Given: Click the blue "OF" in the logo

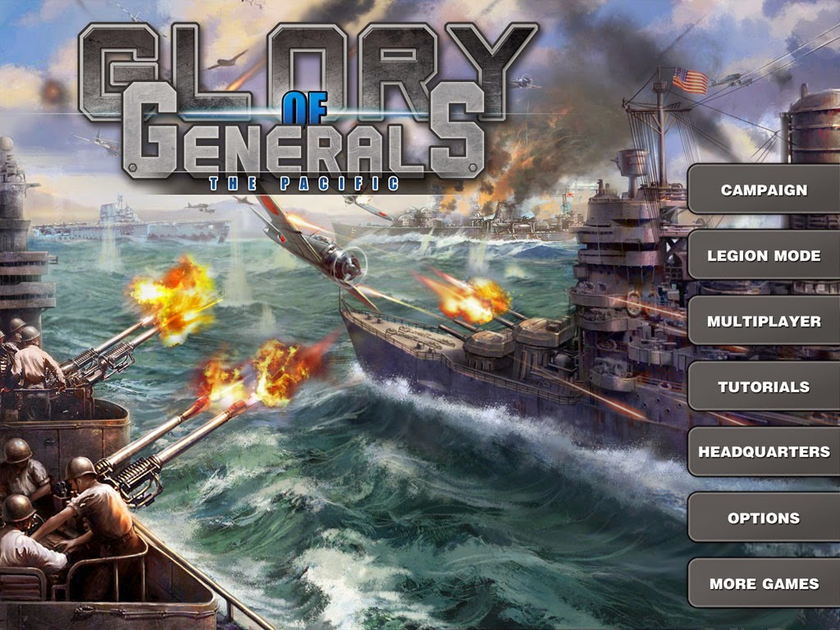Looking at the screenshot, I should click(x=304, y=109).
